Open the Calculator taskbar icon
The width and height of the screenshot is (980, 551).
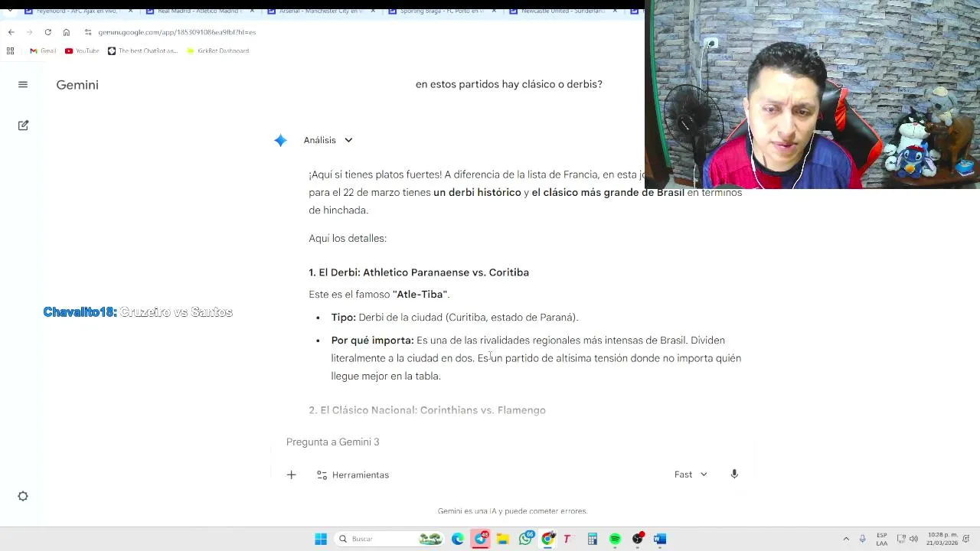coord(592,539)
